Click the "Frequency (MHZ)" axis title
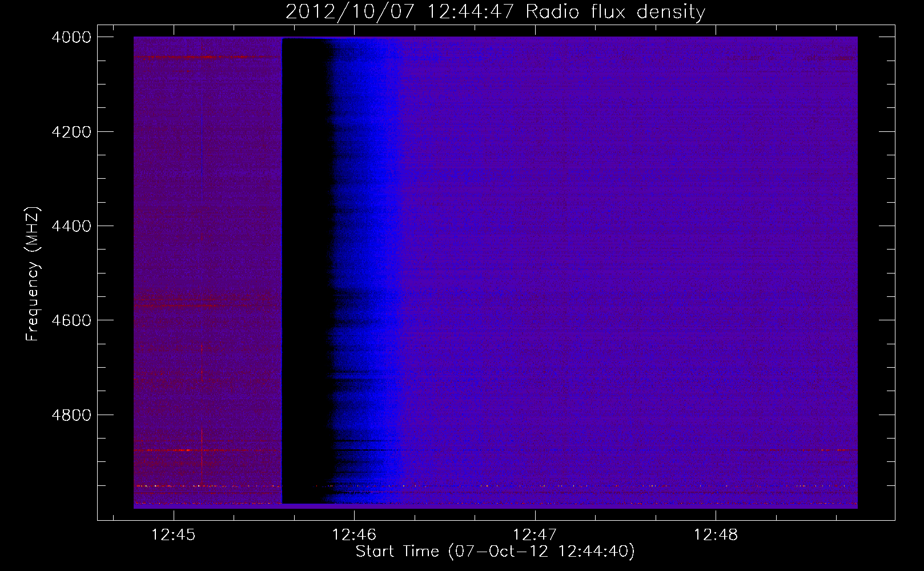The width and height of the screenshot is (924, 571). pos(33,274)
